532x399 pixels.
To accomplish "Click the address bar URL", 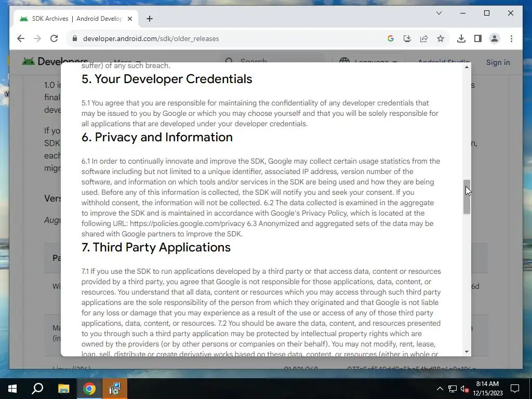I will point(151,38).
